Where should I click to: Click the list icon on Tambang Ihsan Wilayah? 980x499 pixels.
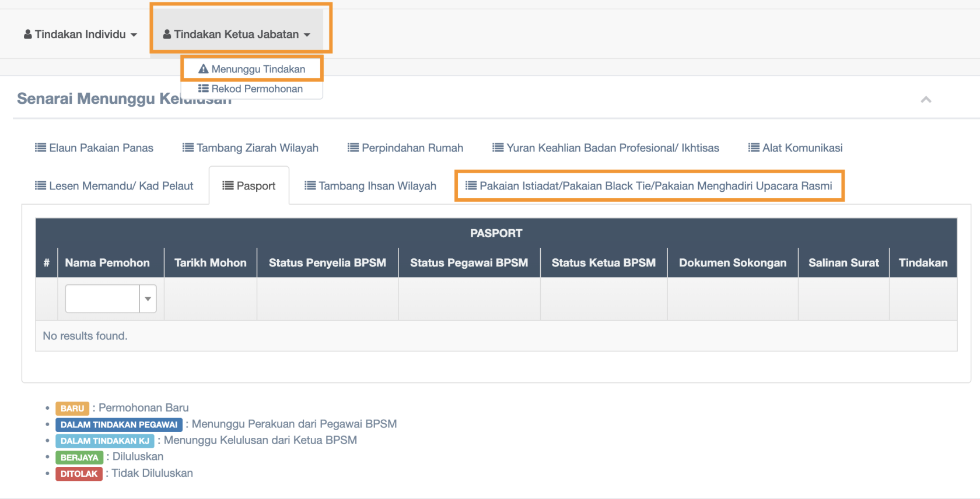tap(310, 185)
